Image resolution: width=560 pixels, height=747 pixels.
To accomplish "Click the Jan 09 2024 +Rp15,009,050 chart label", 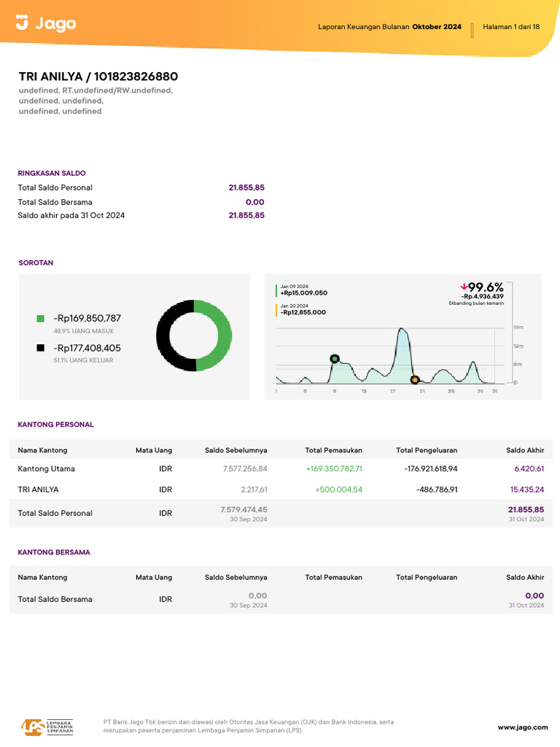I will coord(303,290).
